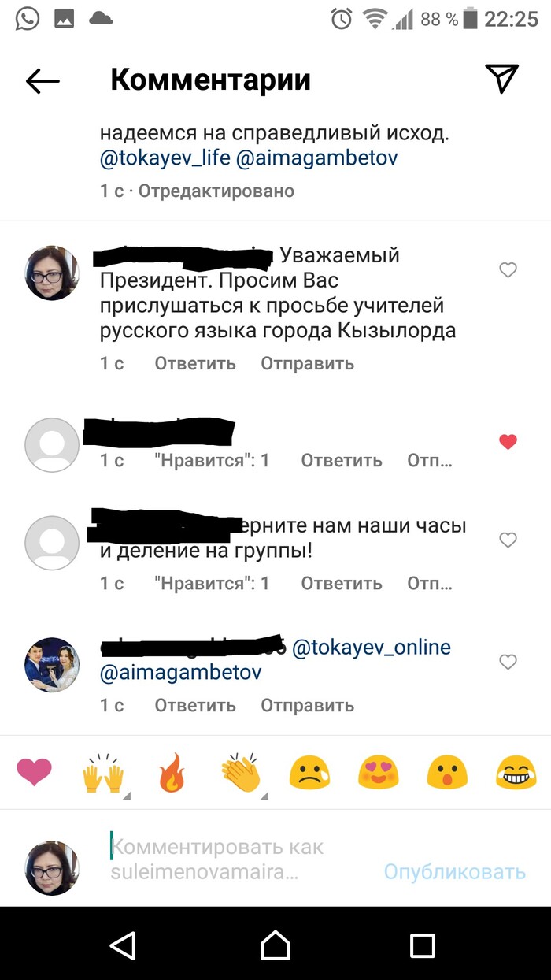Insert the crying face emoji
Viewport: 551px width, 980px height.
tap(309, 773)
